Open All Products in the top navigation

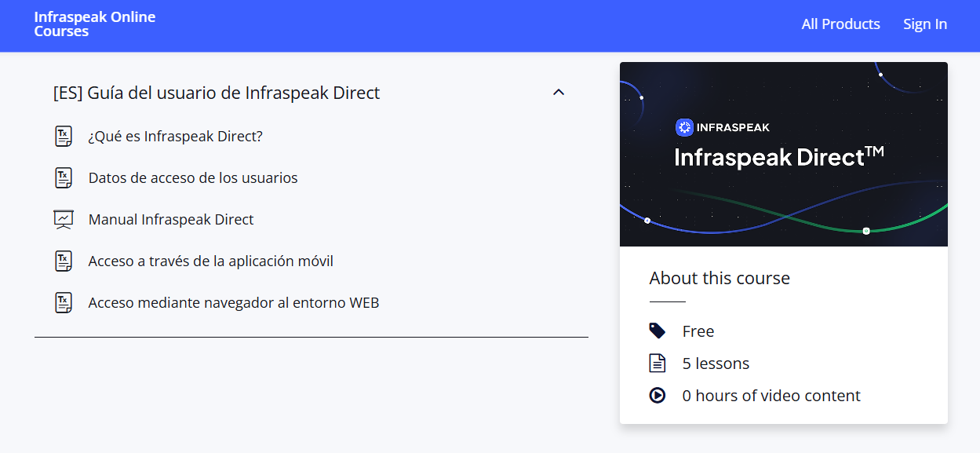[x=840, y=24]
